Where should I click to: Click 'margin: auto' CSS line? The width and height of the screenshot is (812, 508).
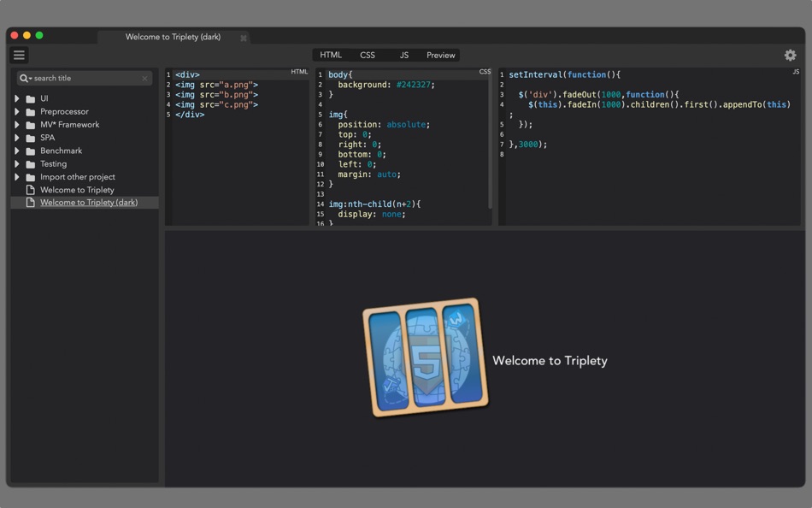(x=369, y=174)
